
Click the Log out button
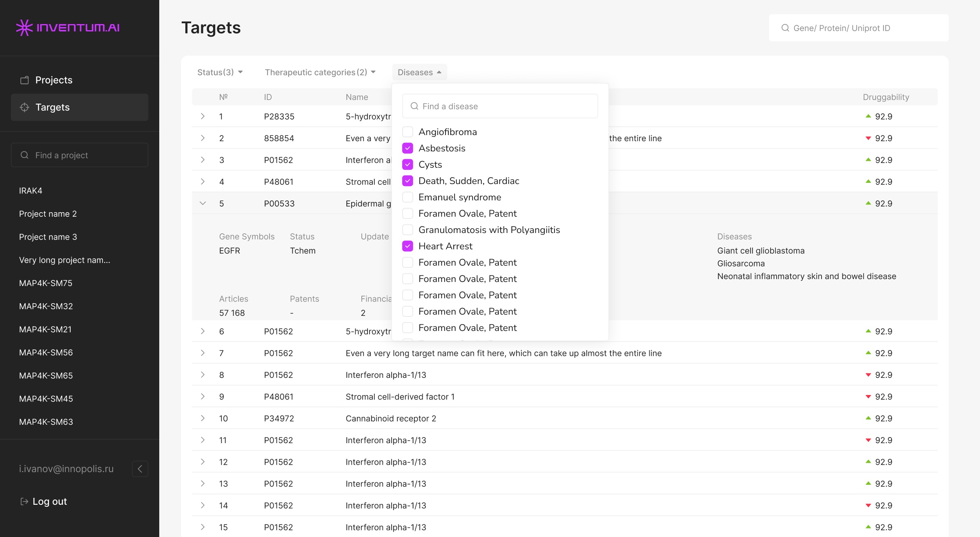coord(44,501)
